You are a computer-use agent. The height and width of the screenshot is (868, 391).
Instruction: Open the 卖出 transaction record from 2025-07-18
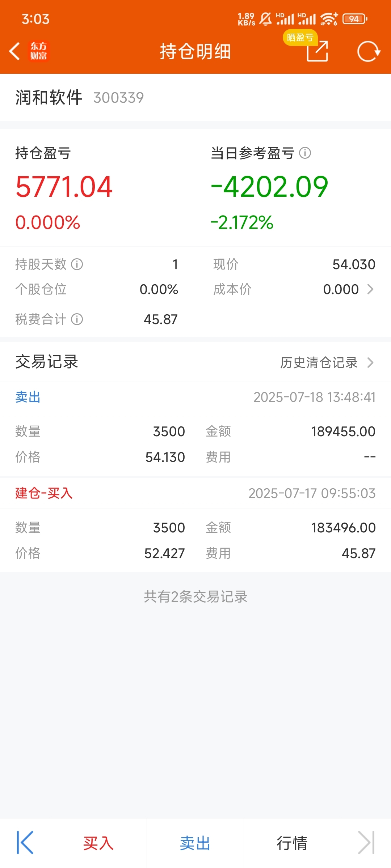(x=195, y=430)
